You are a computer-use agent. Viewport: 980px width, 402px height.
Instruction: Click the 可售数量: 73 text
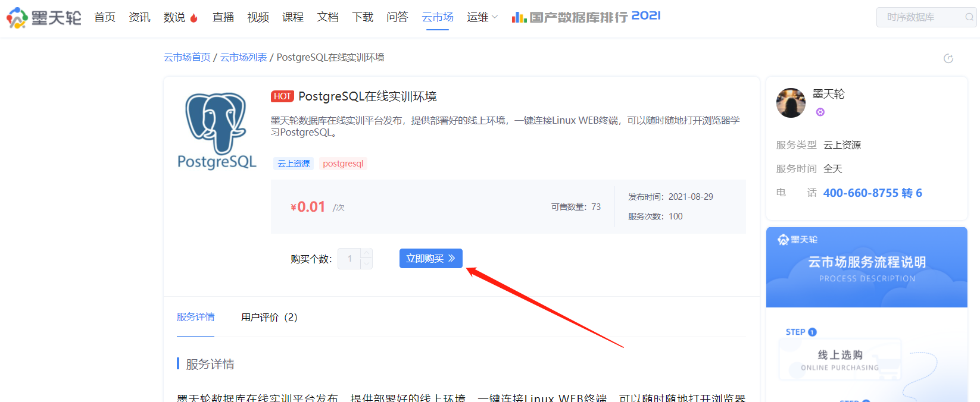[576, 207]
